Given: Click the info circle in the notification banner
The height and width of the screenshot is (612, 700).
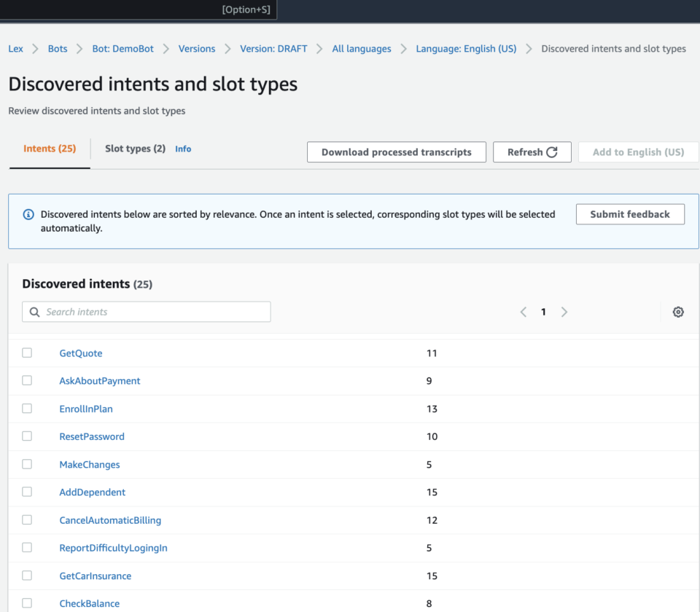Looking at the screenshot, I should click(28, 214).
